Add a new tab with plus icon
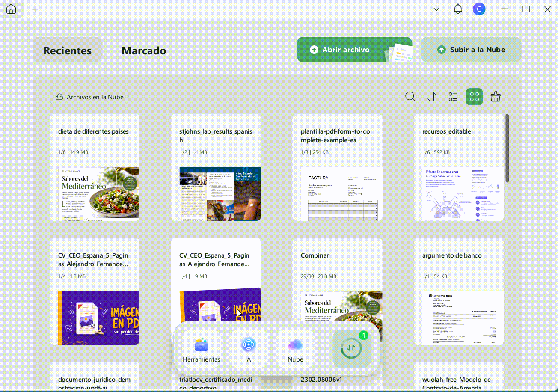The image size is (558, 392). (x=35, y=9)
